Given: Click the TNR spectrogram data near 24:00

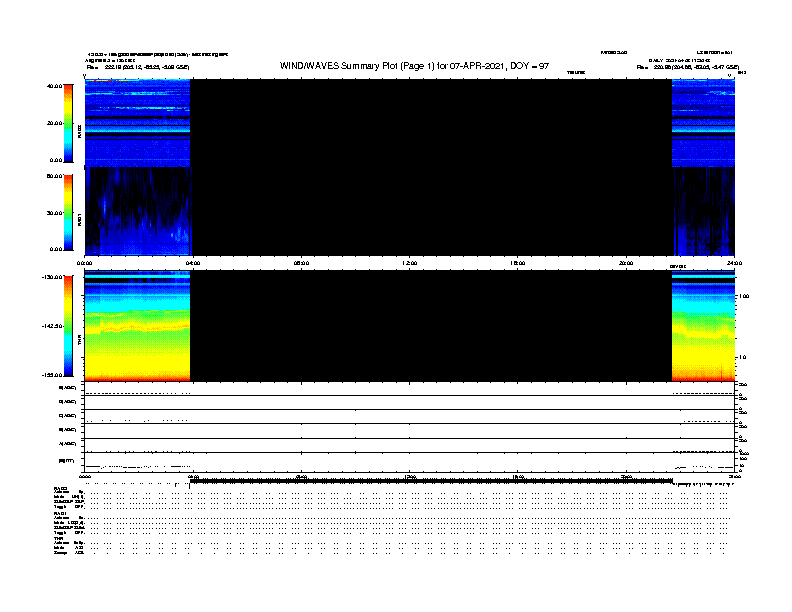Looking at the screenshot, I should tap(703, 326).
